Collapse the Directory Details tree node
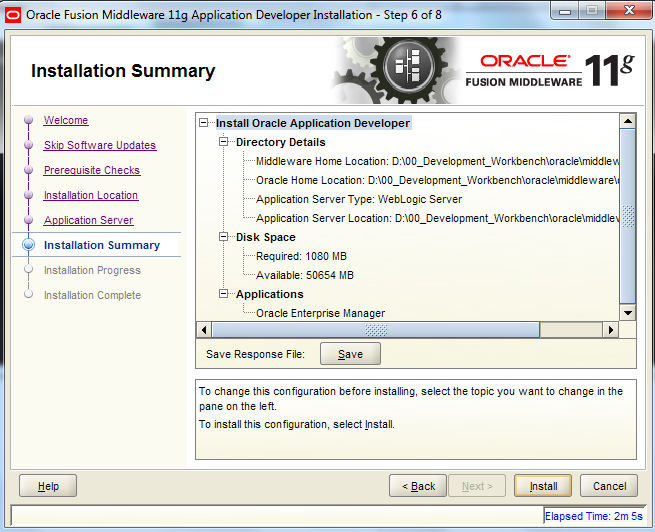This screenshot has width=655, height=532. [225, 142]
